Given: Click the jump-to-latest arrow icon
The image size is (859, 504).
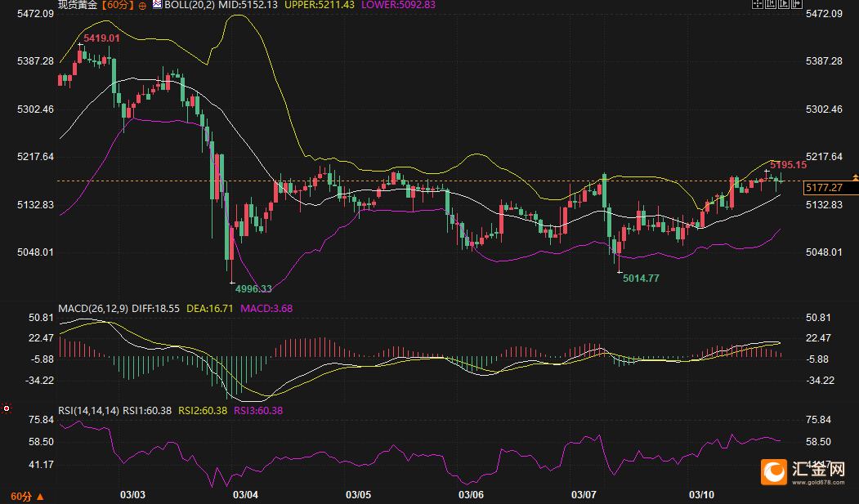Looking at the screenshot, I should tap(797, 4).
